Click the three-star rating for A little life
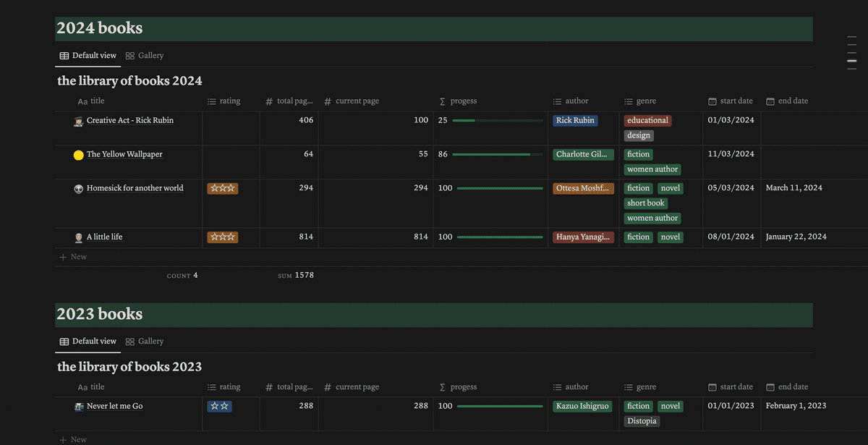The image size is (868, 445). tap(222, 237)
